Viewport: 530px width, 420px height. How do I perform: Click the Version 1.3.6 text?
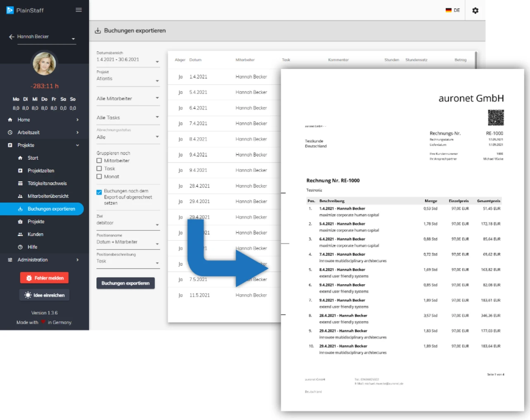pos(45,313)
